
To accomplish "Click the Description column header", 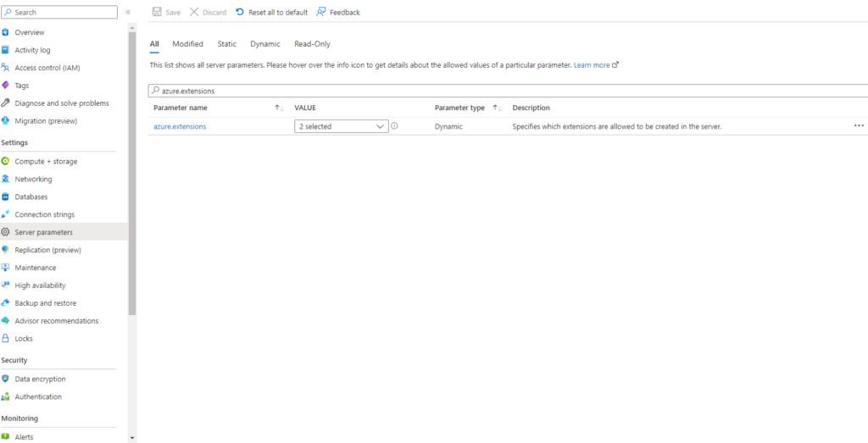I will tap(531, 108).
